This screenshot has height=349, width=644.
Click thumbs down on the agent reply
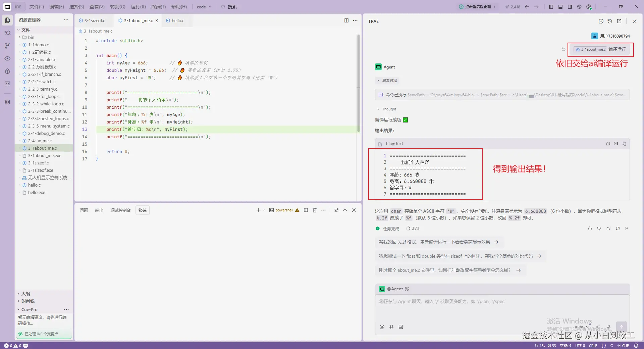coord(599,229)
